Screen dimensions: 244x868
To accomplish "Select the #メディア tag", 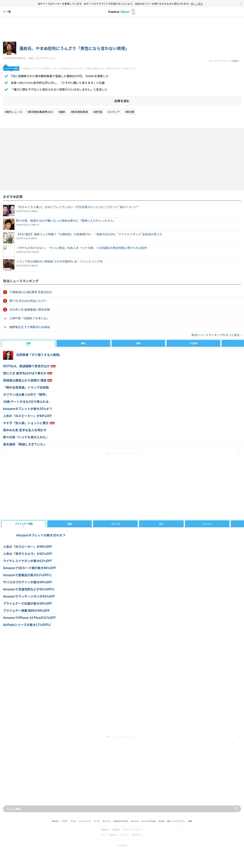I will click(113, 112).
